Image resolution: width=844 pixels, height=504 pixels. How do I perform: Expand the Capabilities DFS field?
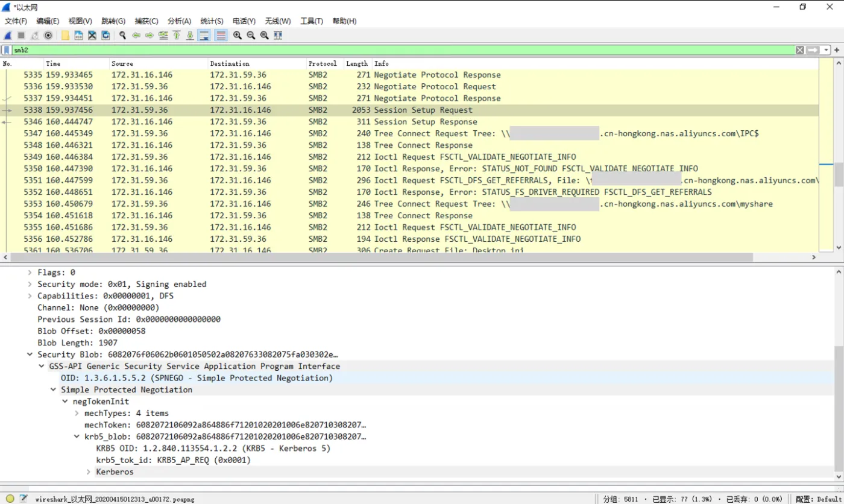point(30,296)
